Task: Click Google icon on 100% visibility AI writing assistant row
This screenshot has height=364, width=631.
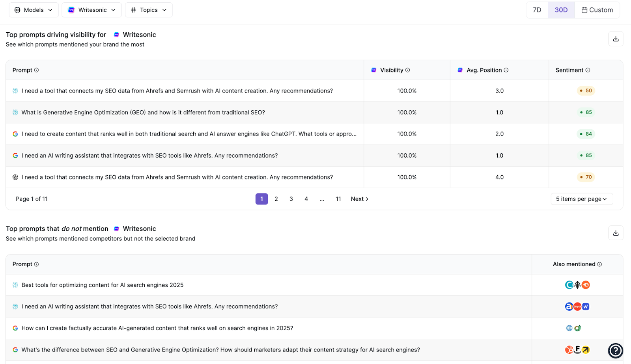Action: tap(15, 156)
